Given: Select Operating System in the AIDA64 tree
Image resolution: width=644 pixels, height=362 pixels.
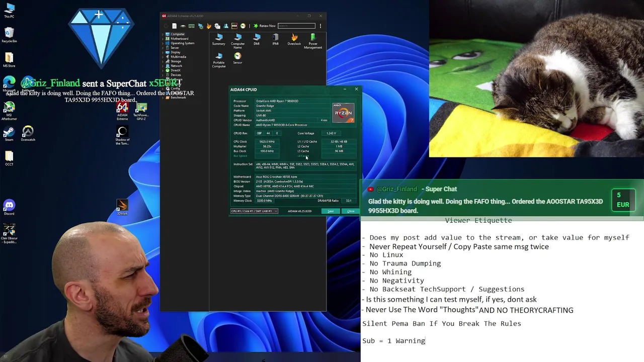Looking at the screenshot, I should tap(182, 43).
